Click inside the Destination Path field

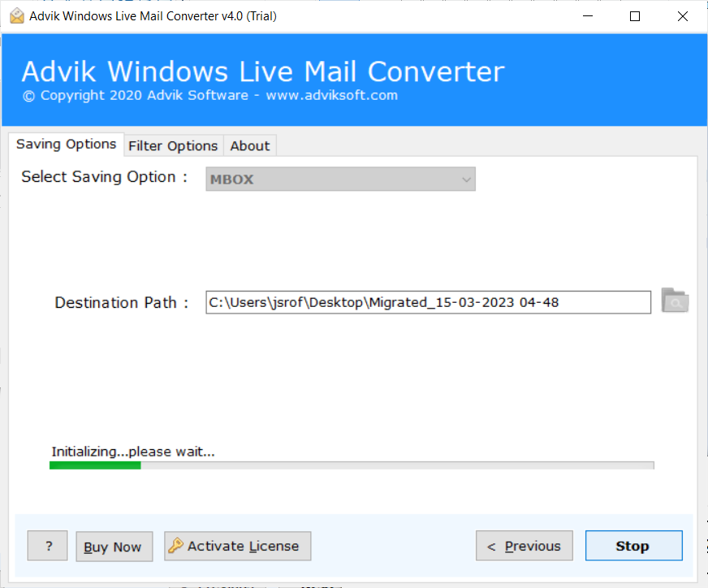click(x=428, y=302)
